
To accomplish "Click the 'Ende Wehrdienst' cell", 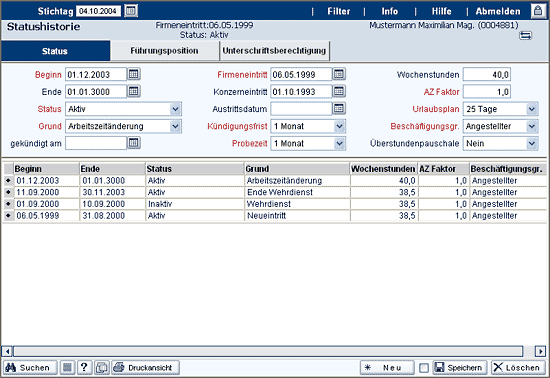I will [297, 192].
